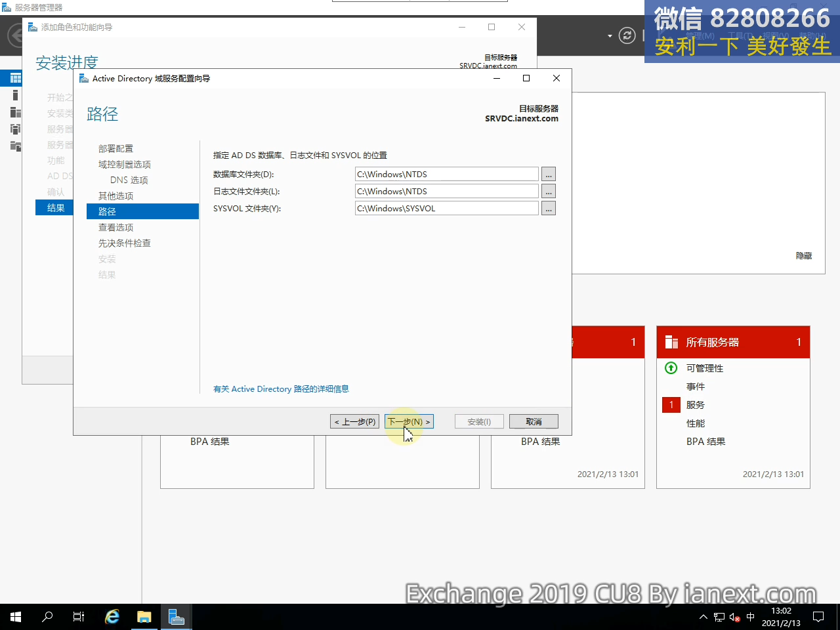Launch Internet Explorer from the taskbar
840x630 pixels.
pyautogui.click(x=112, y=617)
